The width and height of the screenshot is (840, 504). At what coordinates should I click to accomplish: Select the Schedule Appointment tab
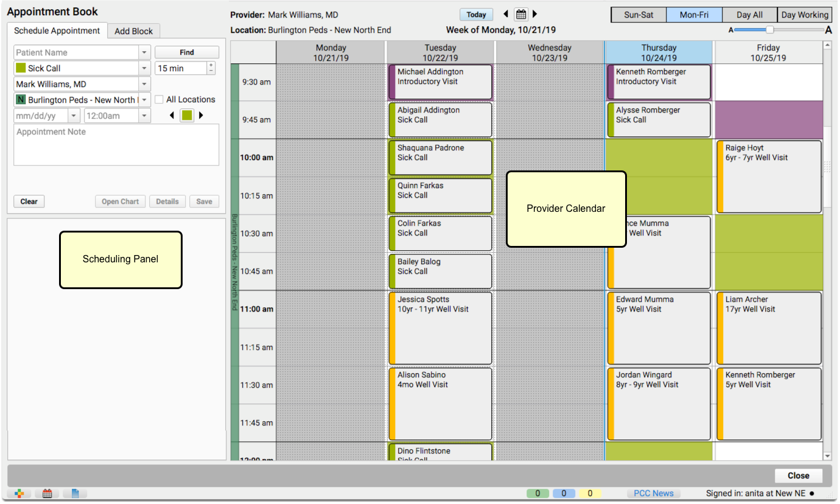click(57, 30)
